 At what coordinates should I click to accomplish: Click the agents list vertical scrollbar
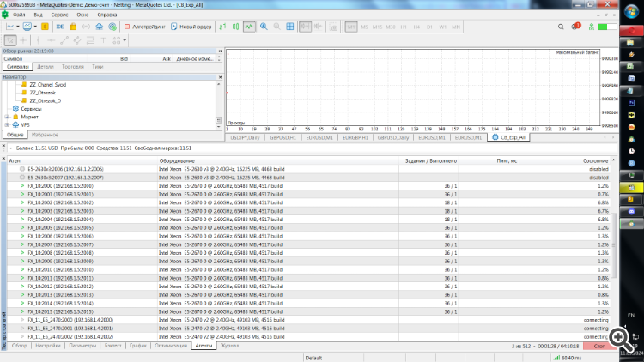click(x=614, y=245)
